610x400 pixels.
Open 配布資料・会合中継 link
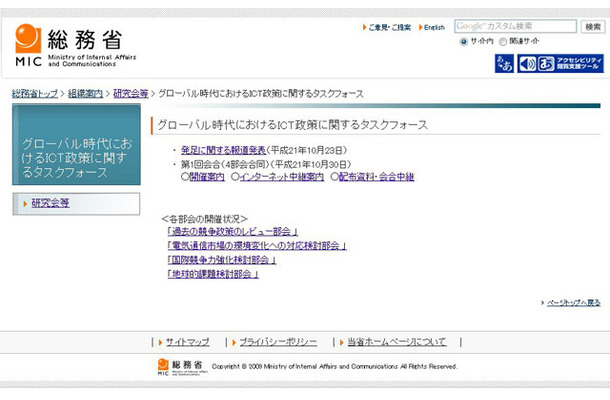click(x=377, y=177)
